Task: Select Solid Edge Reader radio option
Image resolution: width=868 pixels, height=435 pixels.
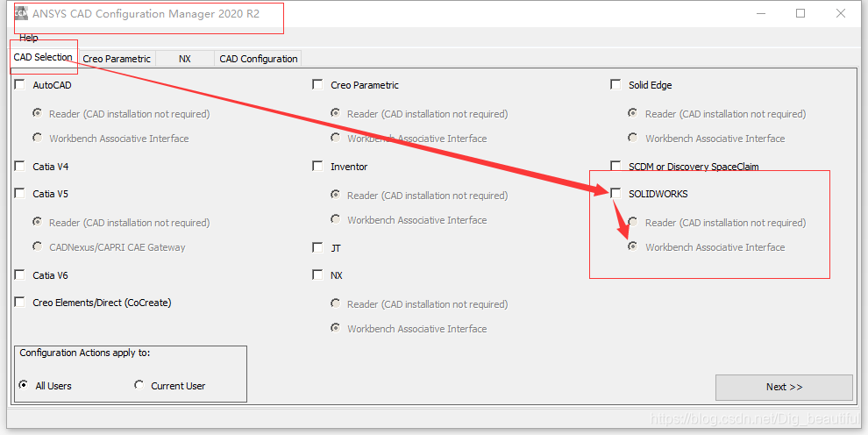Action: 633,113
